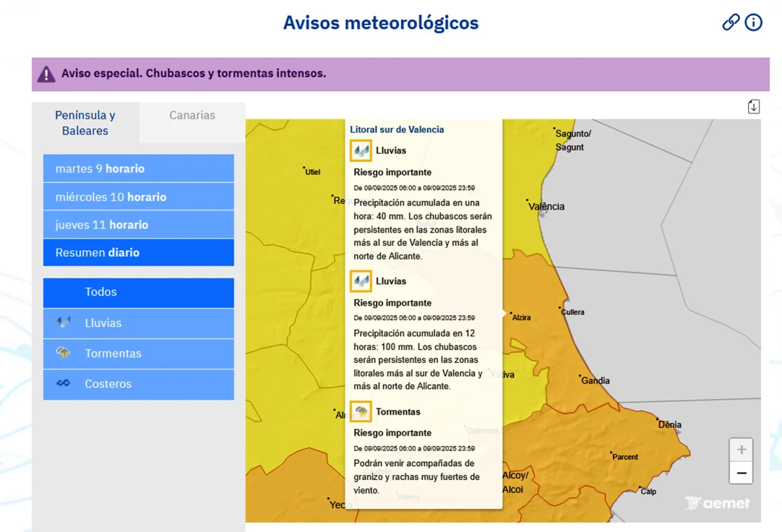Select martes 9 horario
782x532 pixels.
pos(138,168)
